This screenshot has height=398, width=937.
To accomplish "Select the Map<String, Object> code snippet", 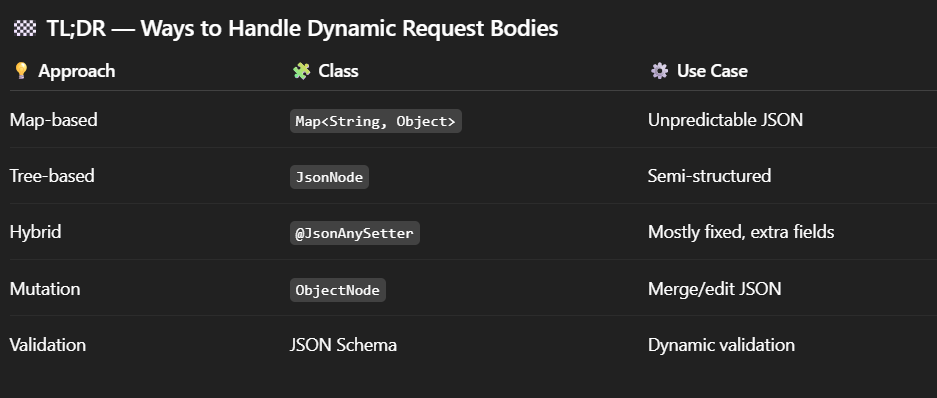I will point(376,121).
